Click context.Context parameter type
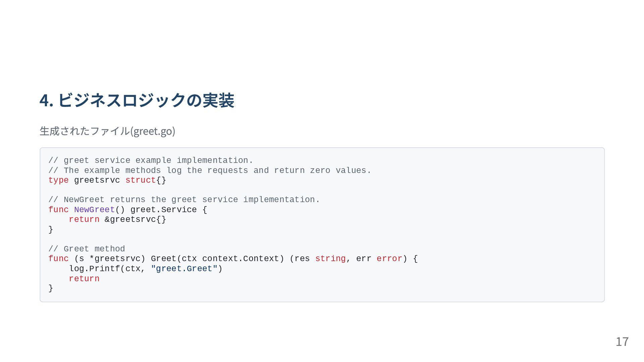Screen dimensions: 644x362 [x=240, y=259]
